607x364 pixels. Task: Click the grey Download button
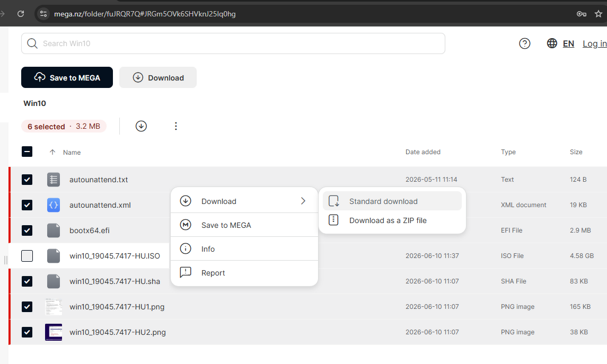tap(158, 77)
